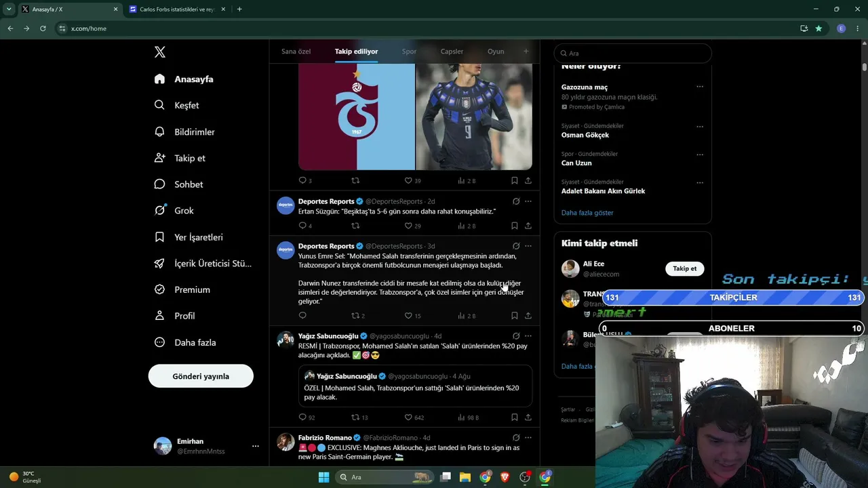This screenshot has width=868, height=488.
Task: Open more options on Yunus Emre Sel post
Action: (528, 246)
